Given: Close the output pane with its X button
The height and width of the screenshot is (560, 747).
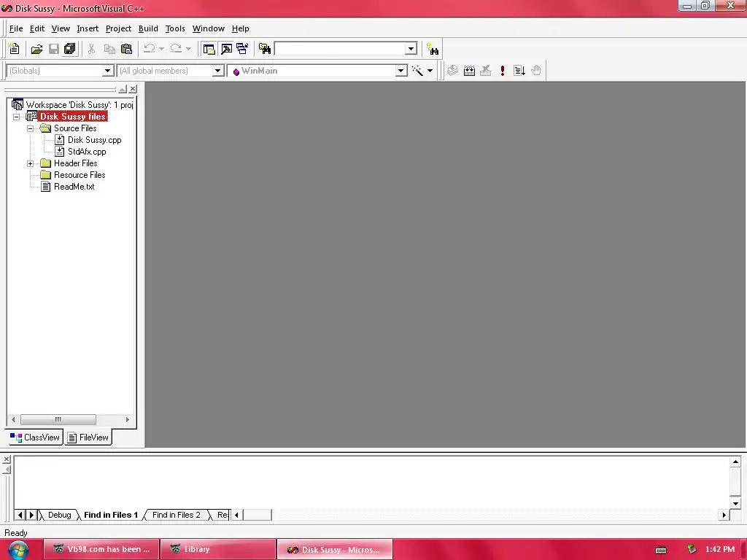Looking at the screenshot, I should (x=6, y=459).
